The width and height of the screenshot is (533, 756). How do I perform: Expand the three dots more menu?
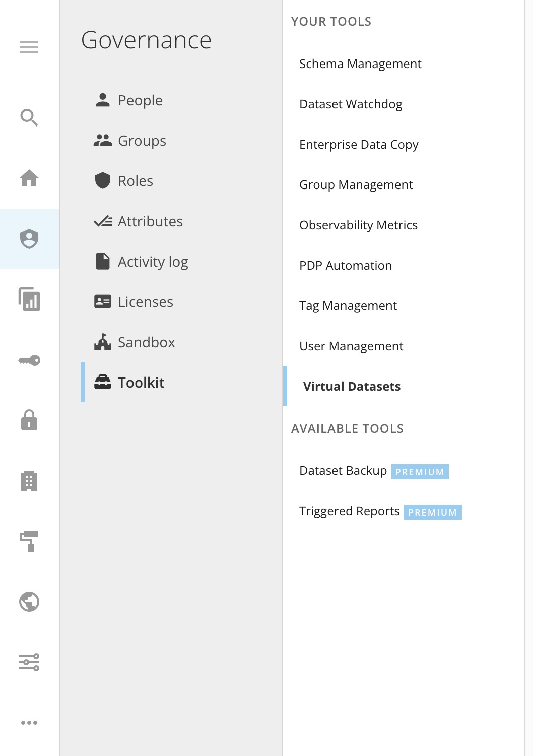tap(29, 723)
